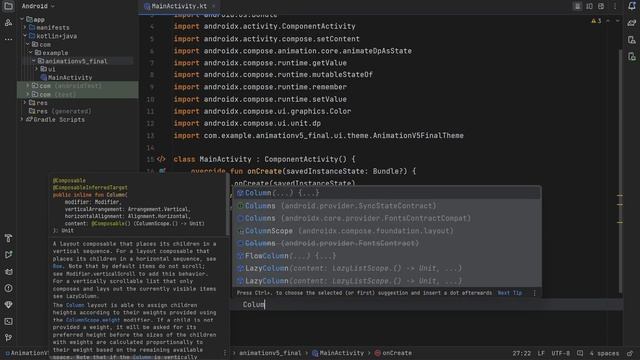Screen dimensions: 640x360
Task: Click the documentation popup scrollbar
Action: (228, 204)
